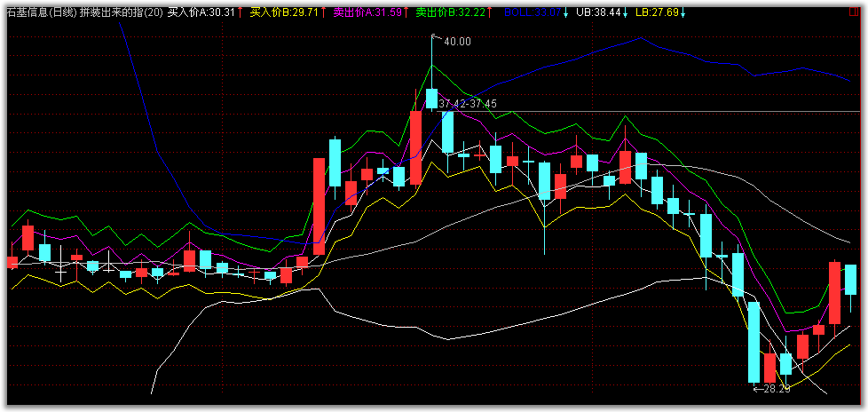Click the red up arrow after 卖出价A:31.59
868x412 pixels.
tap(406, 13)
